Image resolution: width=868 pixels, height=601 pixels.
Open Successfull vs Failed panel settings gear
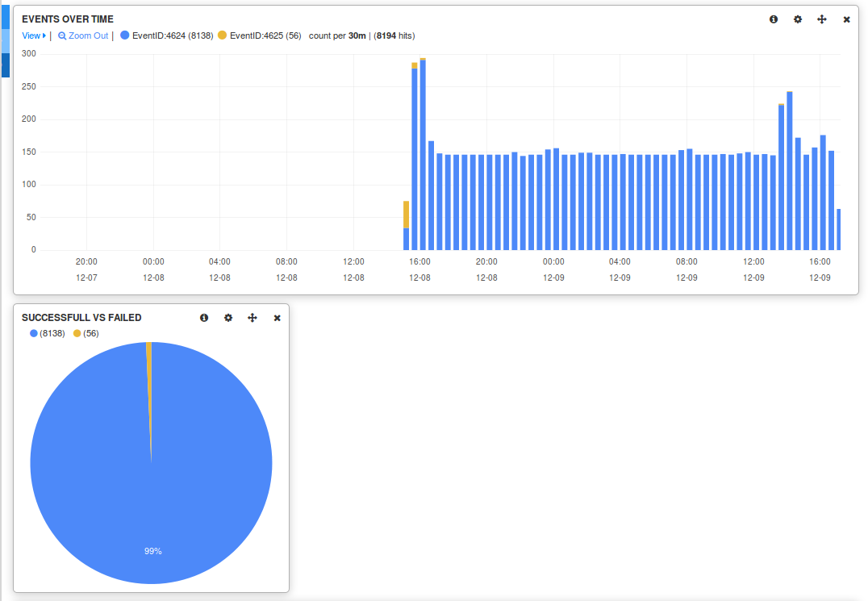(228, 318)
